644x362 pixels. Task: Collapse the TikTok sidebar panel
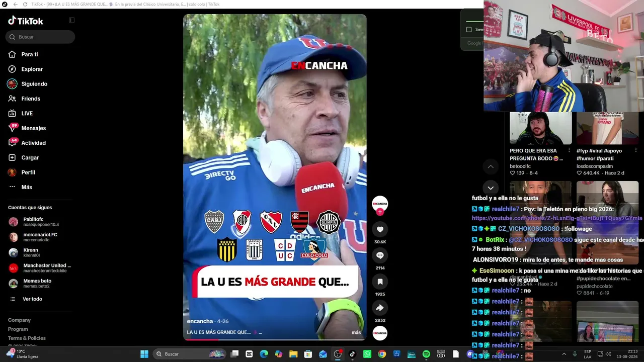[71, 21]
